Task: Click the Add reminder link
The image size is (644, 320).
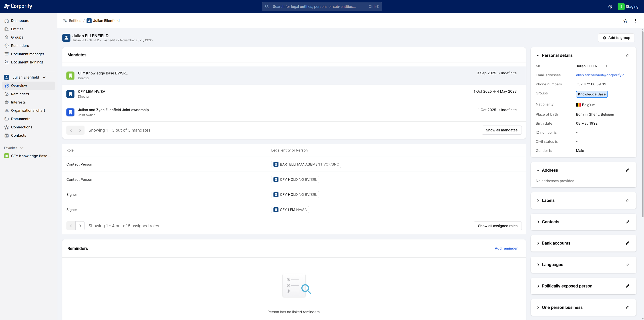Action: (506, 248)
